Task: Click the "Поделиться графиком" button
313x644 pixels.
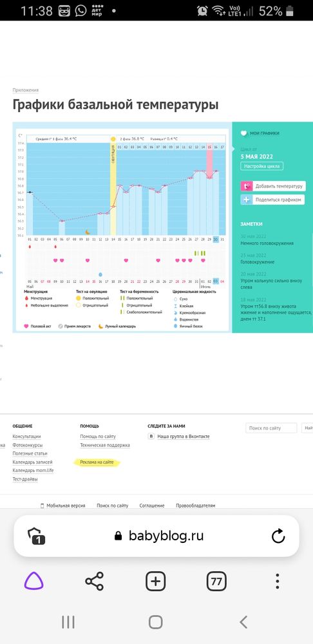Action: click(x=272, y=200)
